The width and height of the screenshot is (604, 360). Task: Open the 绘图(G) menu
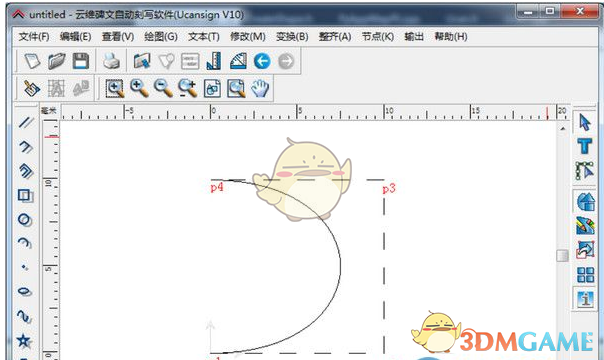[x=161, y=37]
